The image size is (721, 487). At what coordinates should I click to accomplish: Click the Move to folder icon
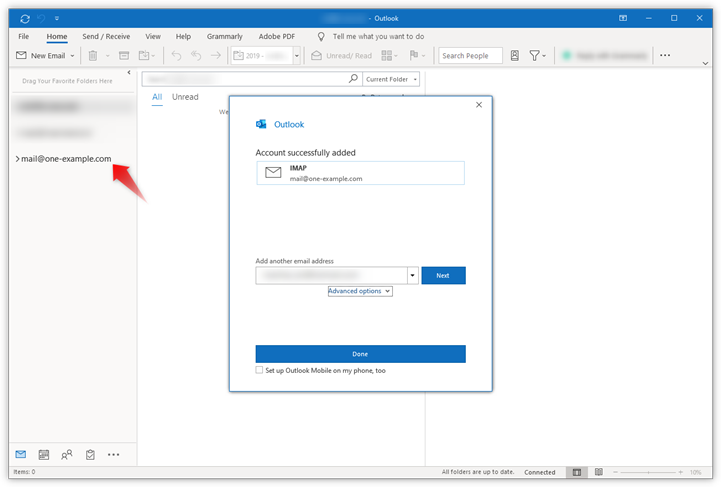coord(144,56)
